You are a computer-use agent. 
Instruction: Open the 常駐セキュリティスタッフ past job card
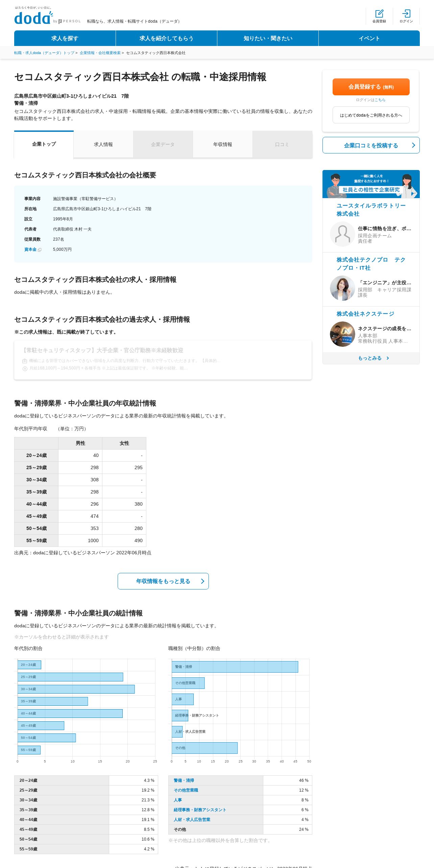[x=163, y=360]
